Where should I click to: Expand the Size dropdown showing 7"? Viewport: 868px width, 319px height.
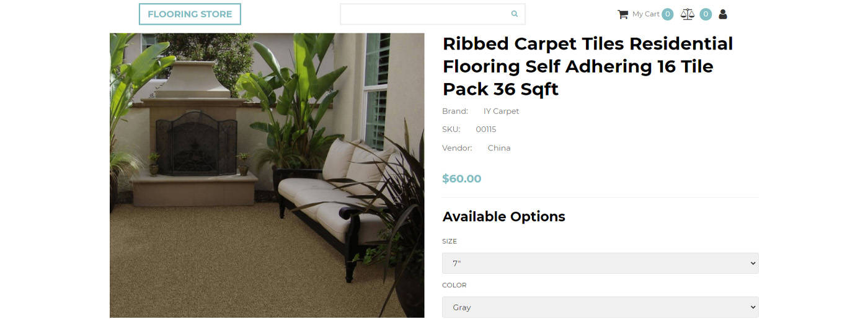[600, 263]
